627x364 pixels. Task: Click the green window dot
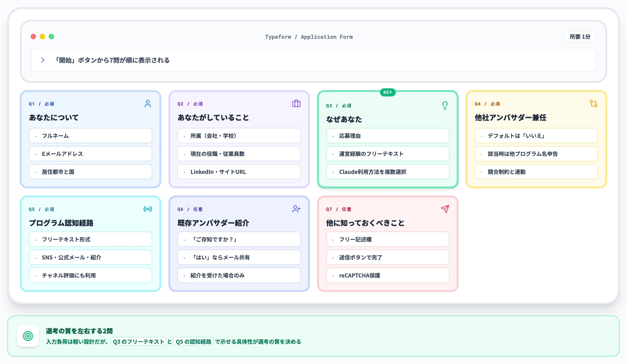(51, 36)
